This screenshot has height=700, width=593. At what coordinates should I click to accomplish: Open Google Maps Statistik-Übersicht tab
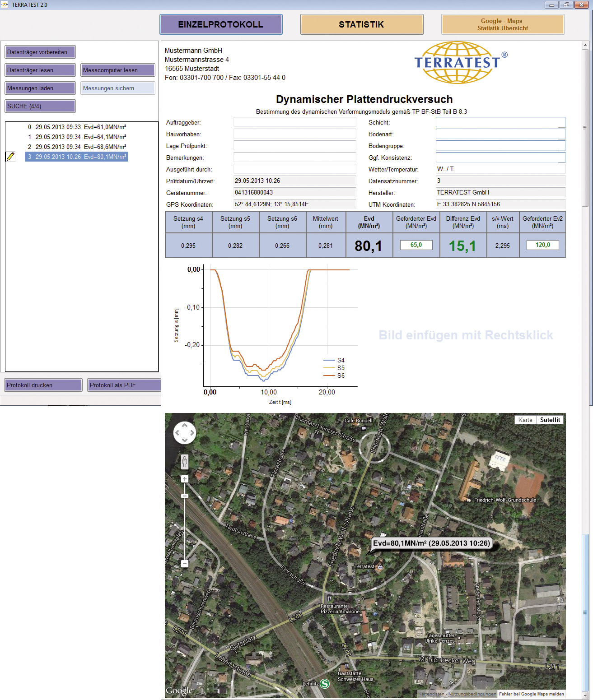(x=503, y=24)
